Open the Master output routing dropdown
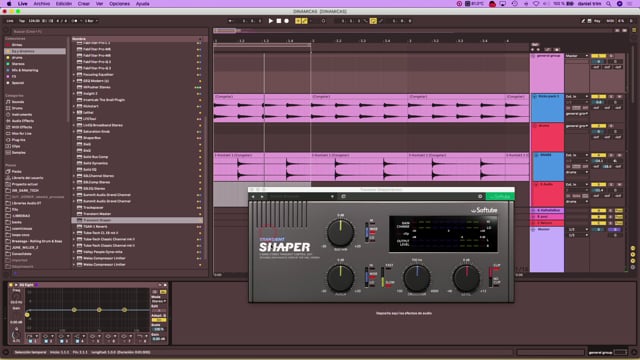640x360 pixels. [577, 56]
